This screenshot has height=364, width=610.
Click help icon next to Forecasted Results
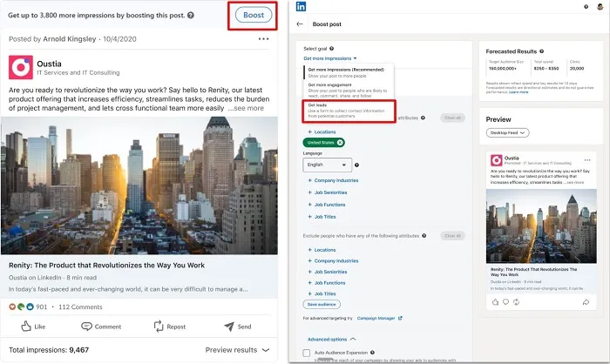pos(542,51)
